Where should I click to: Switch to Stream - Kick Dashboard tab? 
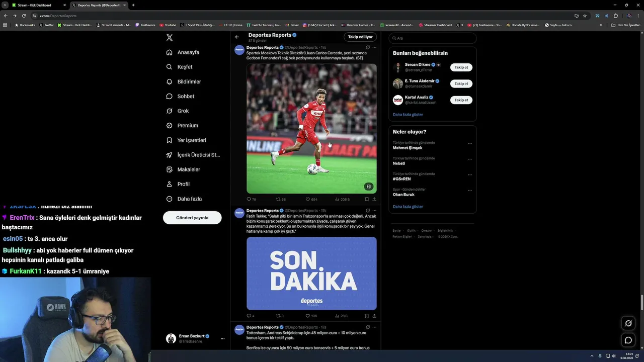39,5
